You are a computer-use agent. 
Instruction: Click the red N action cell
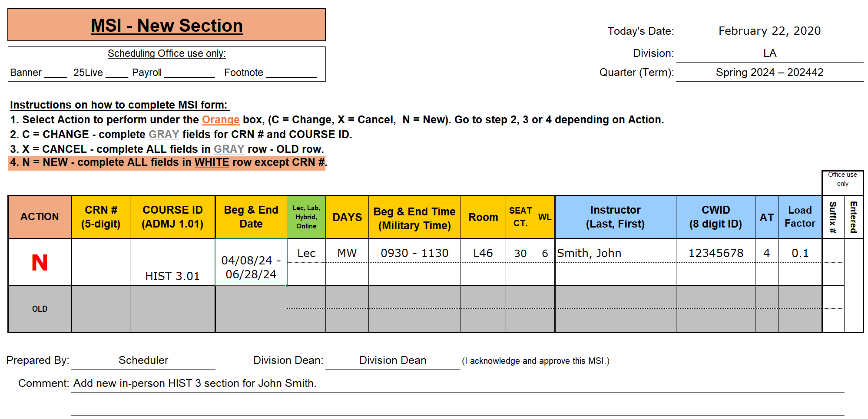(x=40, y=262)
